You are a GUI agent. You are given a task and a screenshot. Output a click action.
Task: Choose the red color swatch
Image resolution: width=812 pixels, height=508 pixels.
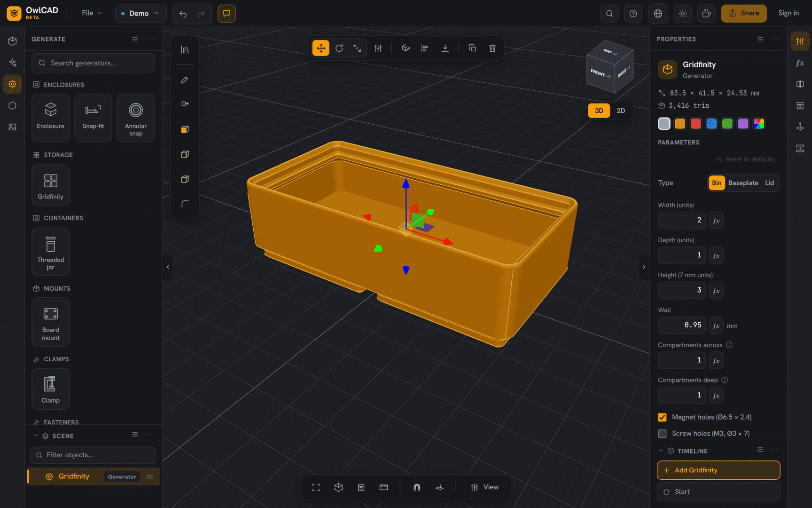pos(696,124)
